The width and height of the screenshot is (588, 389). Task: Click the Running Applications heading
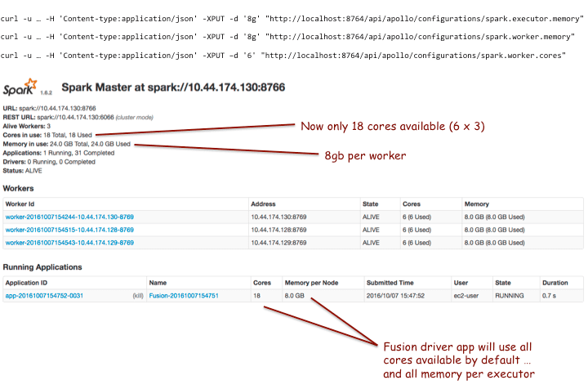(x=42, y=267)
